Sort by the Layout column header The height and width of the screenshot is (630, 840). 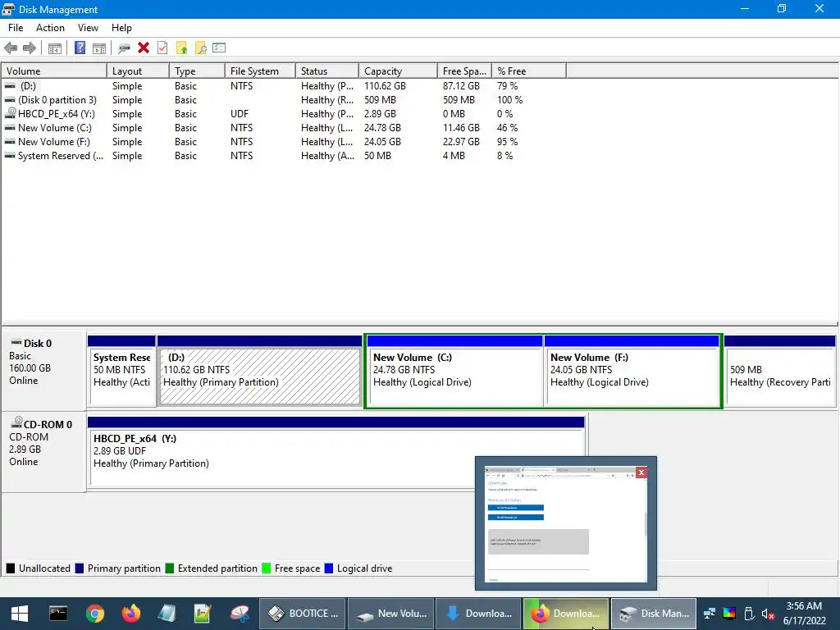point(138,71)
